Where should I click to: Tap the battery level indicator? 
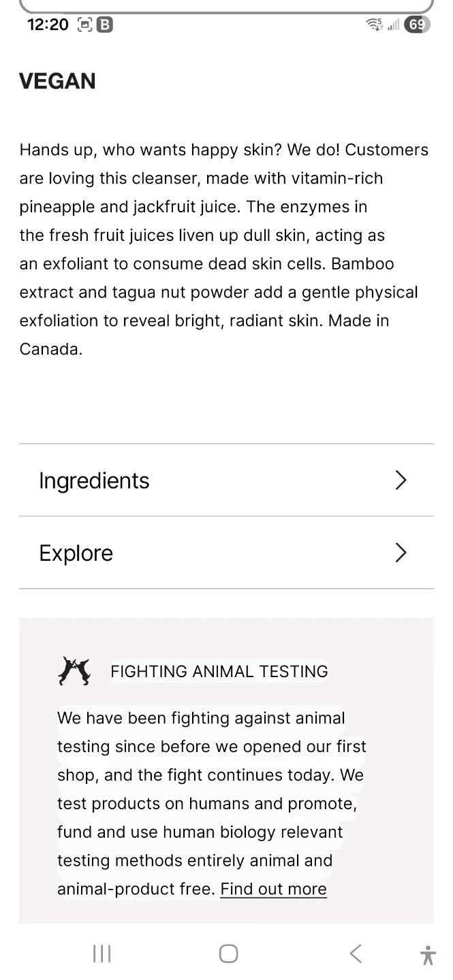point(416,25)
